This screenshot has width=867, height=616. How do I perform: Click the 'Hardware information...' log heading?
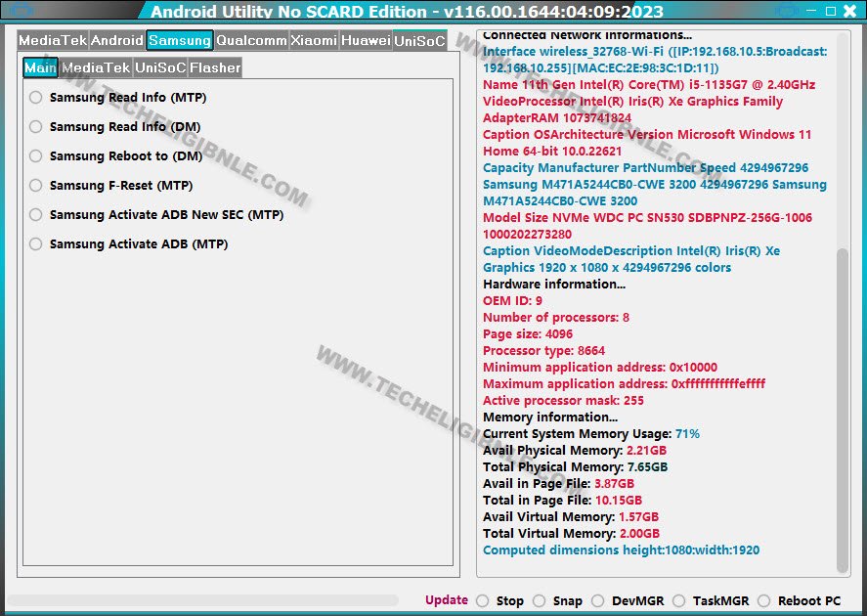pyautogui.click(x=554, y=285)
